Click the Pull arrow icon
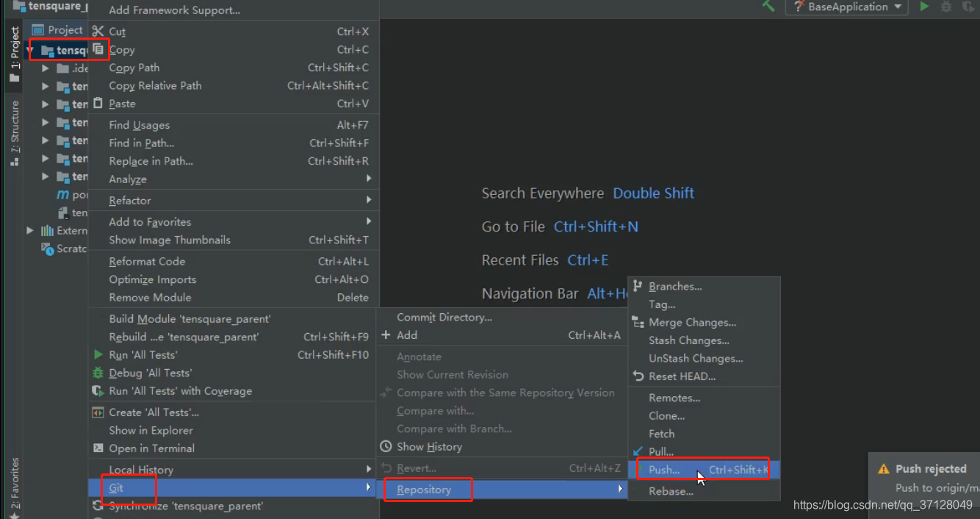This screenshot has width=980, height=519. click(x=638, y=451)
